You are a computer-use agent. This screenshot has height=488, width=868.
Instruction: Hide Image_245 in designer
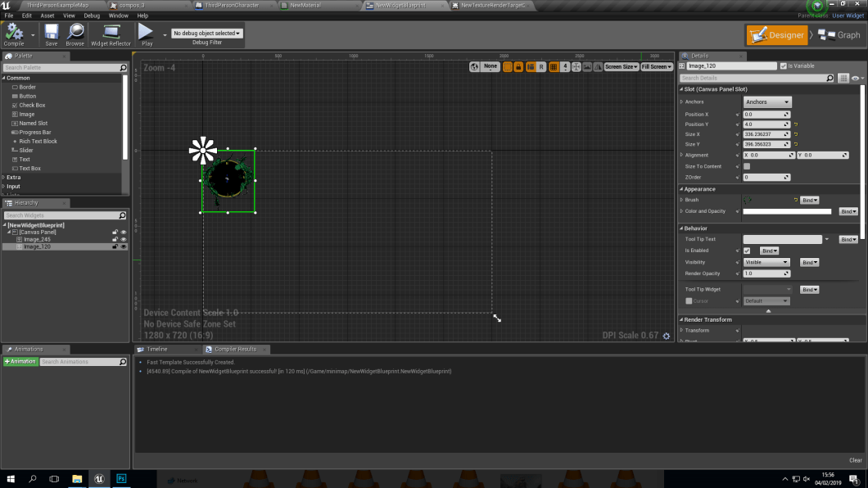click(x=124, y=240)
